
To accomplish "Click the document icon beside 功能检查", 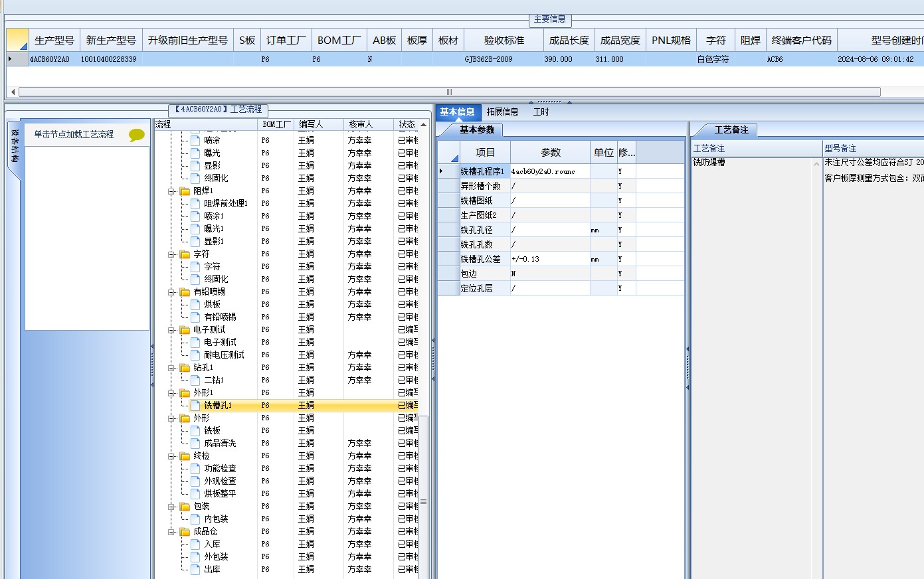I will pyautogui.click(x=195, y=468).
